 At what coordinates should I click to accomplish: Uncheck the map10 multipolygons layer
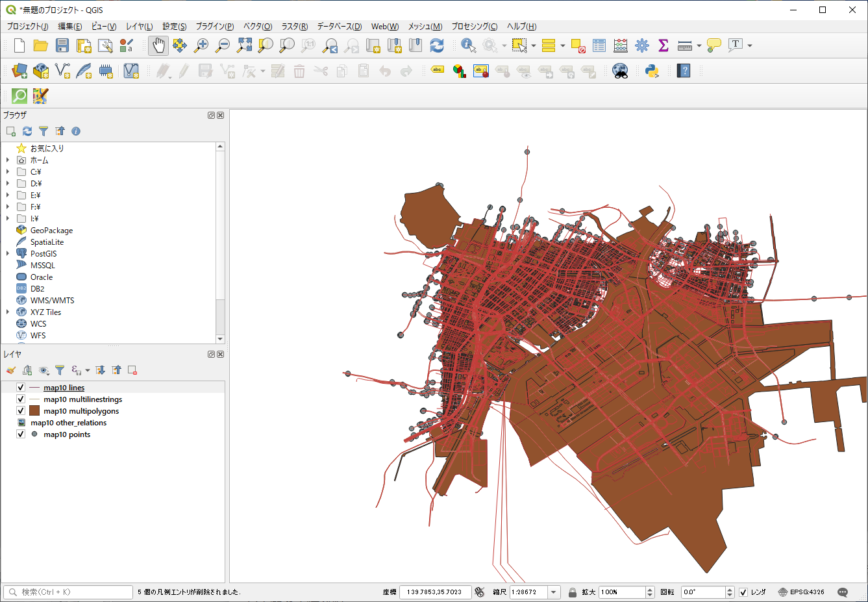point(21,411)
